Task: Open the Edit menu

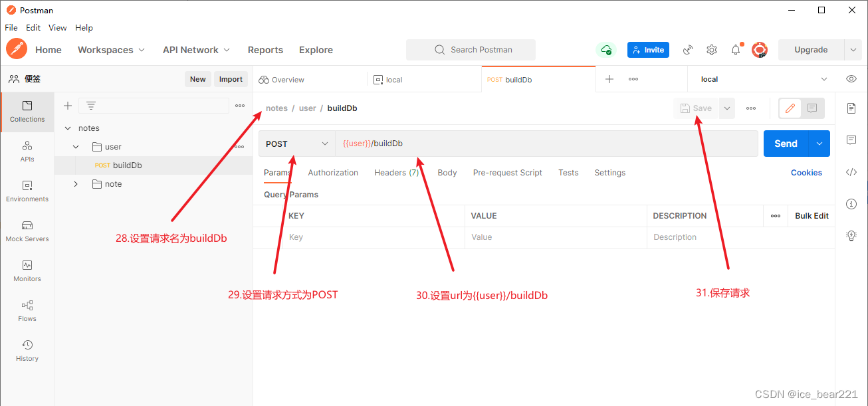Action: pos(33,28)
